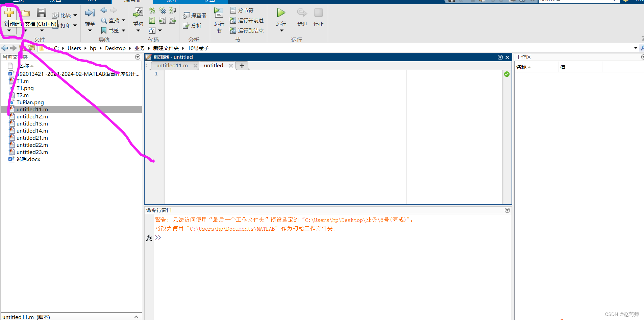Click Run Section (运行节) icon
The height and width of the screenshot is (320, 644).
pos(219,13)
